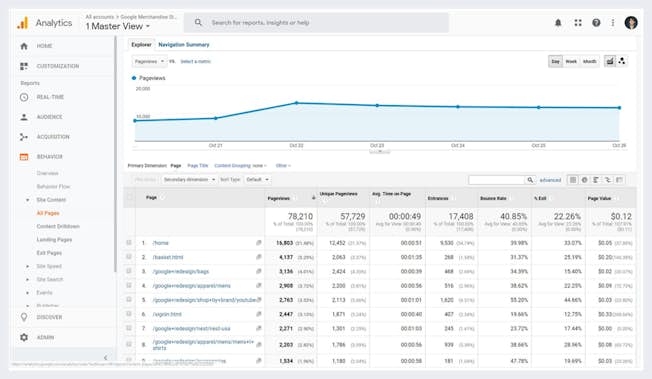Open the Pageviews metric dropdown

[x=150, y=62]
